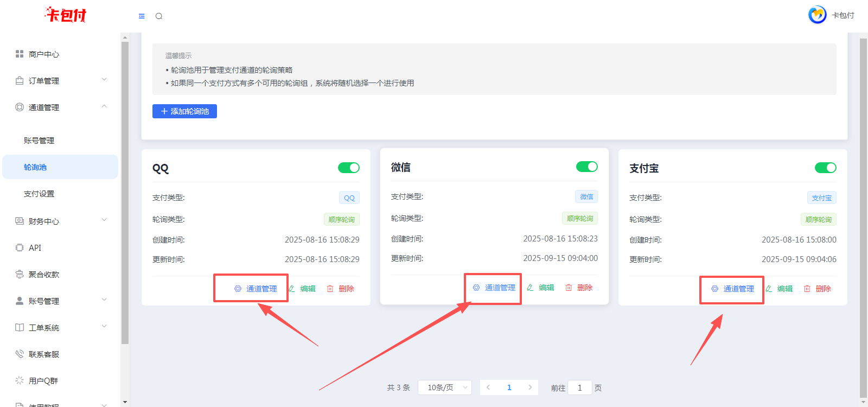Open the 10条/页 page size dropdown
The height and width of the screenshot is (407, 868).
pos(445,387)
